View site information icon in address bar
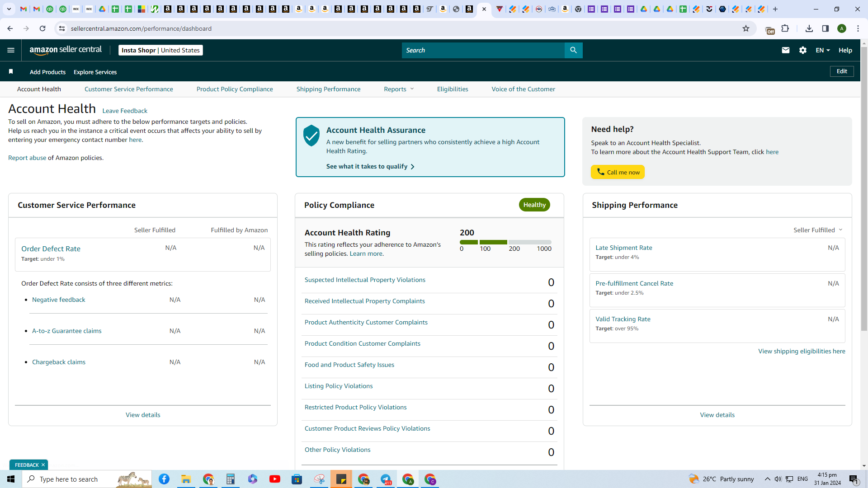Screen dimensions: 868x488 (62, 28)
